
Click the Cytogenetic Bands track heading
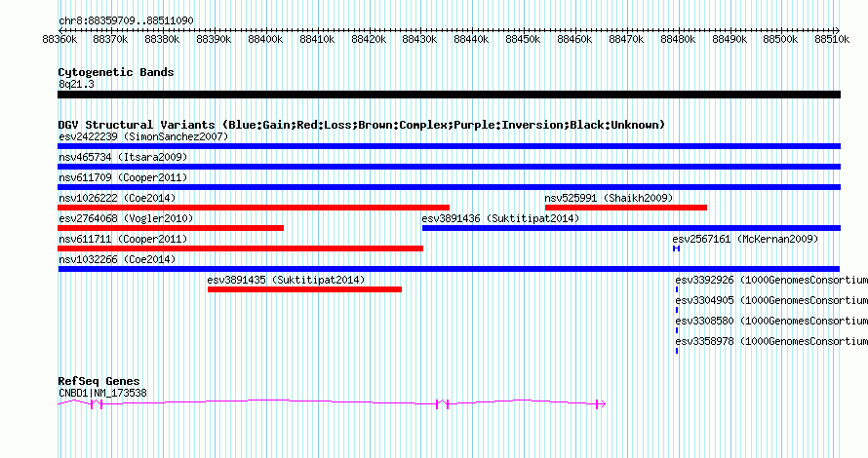click(116, 72)
